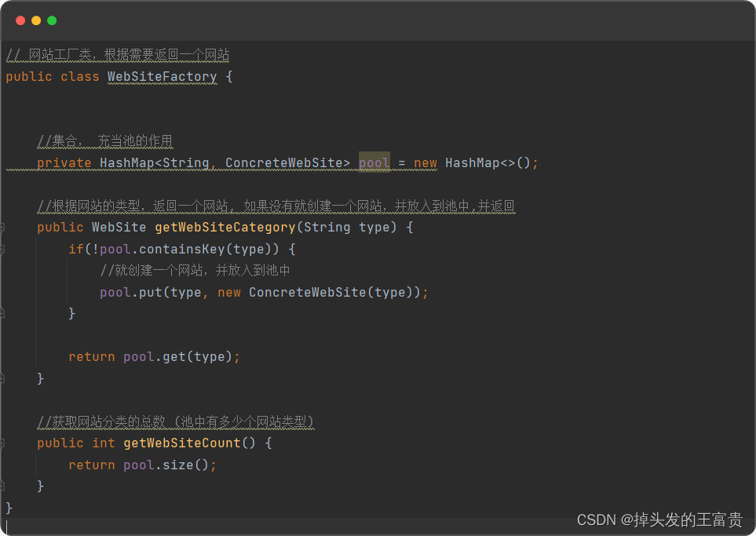
Task: Click the highlighted "pool" field name
Action: coord(374,163)
